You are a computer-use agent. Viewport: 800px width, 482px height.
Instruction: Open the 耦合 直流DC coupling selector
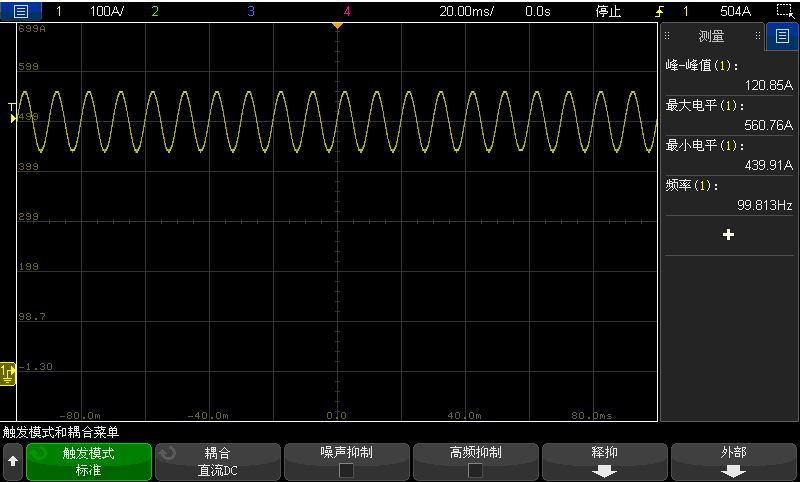pyautogui.click(x=218, y=462)
